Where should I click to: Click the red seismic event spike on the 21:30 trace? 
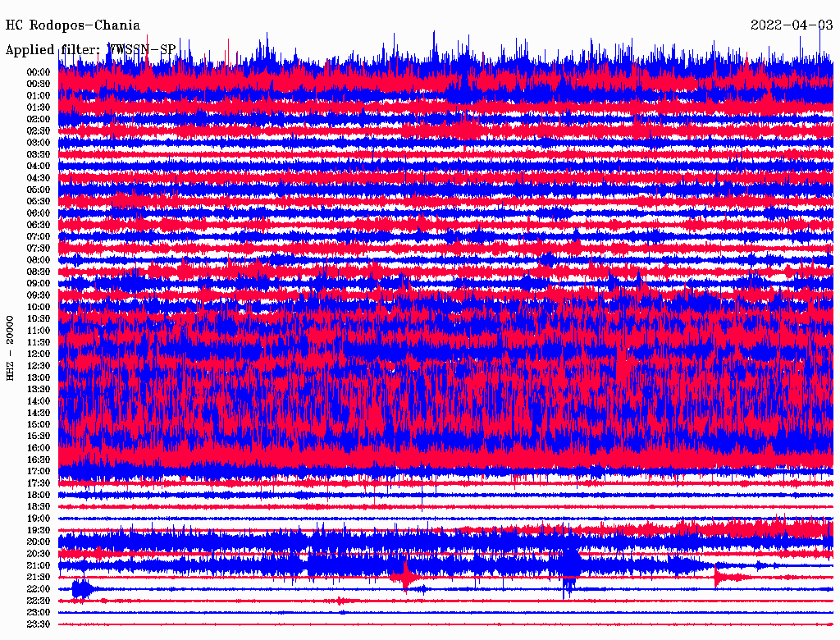405,577
